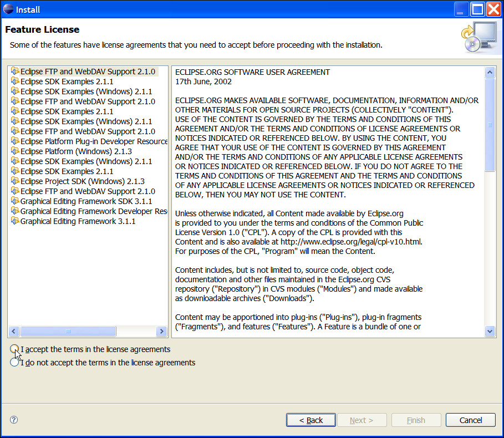Click the feature list's right scroll arrow
Image resolution: width=504 pixels, height=438 pixels.
tap(161, 331)
